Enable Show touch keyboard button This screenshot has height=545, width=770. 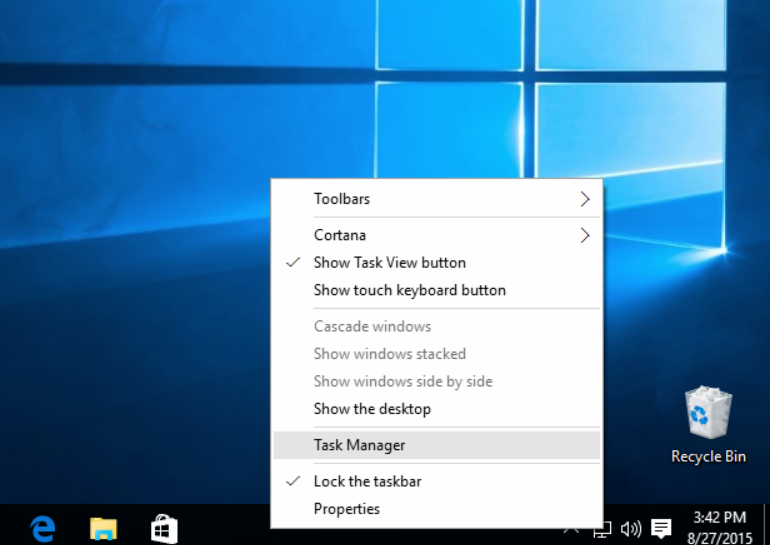click(x=409, y=290)
